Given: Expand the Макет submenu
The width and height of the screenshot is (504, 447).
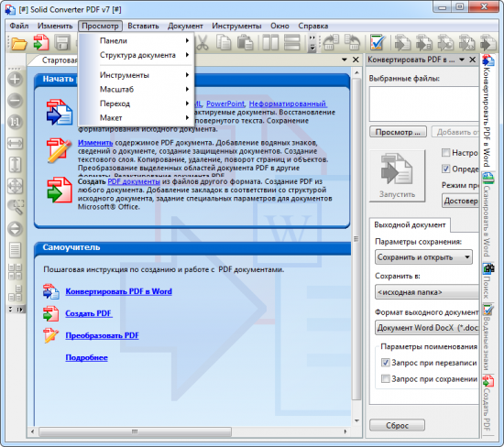Looking at the screenshot, I should pyautogui.click(x=137, y=117).
